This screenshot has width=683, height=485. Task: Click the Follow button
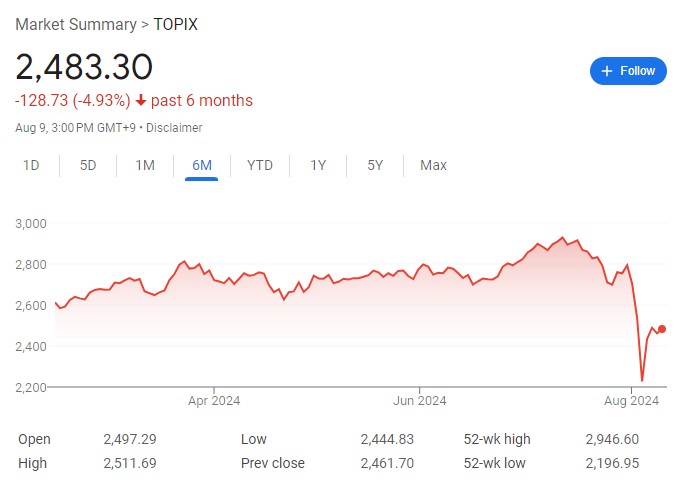click(x=628, y=71)
